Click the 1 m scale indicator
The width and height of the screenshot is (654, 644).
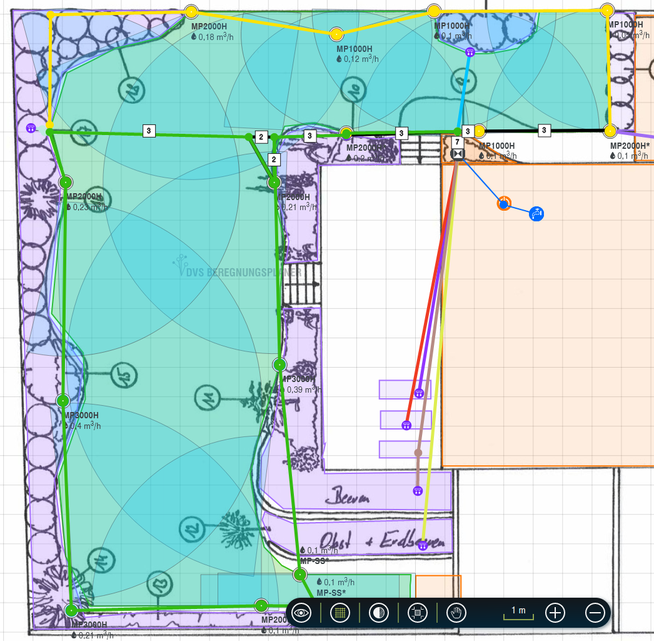coord(518,613)
